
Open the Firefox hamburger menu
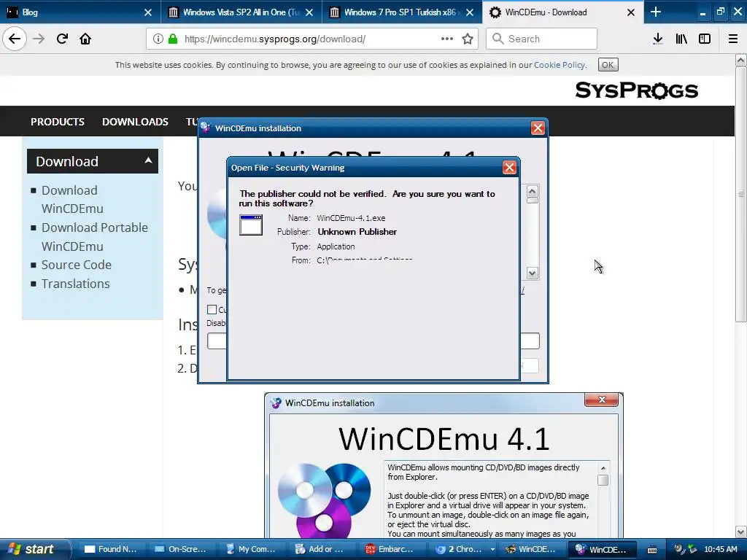(733, 39)
